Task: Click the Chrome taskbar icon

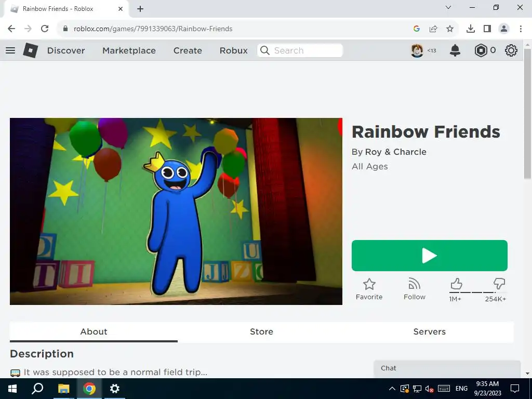Action: point(89,389)
